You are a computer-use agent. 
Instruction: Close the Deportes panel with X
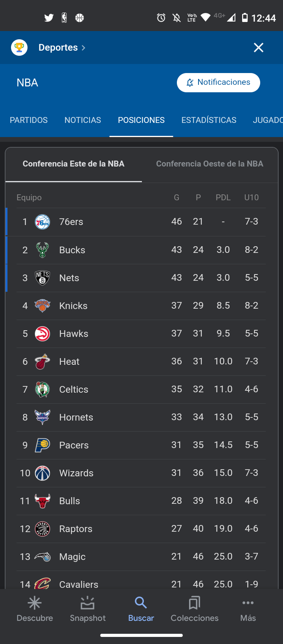point(259,48)
